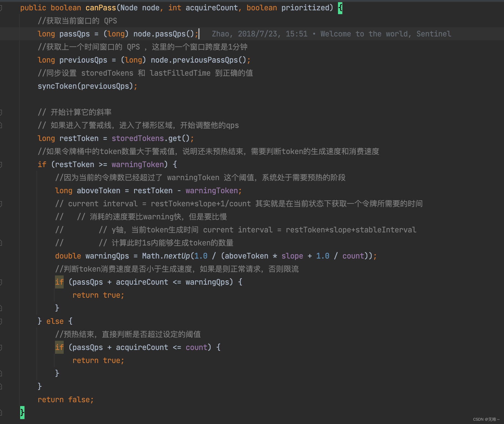
Task: Click the 'prioritized' parameter in the signature
Action: point(305,8)
